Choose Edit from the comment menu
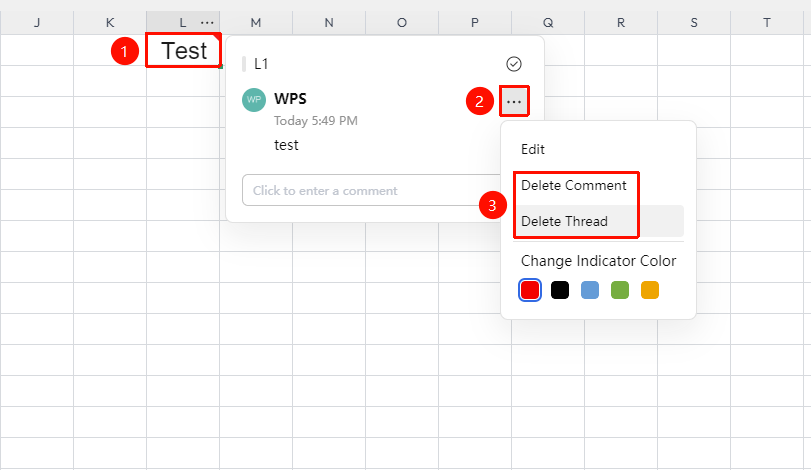 point(533,149)
